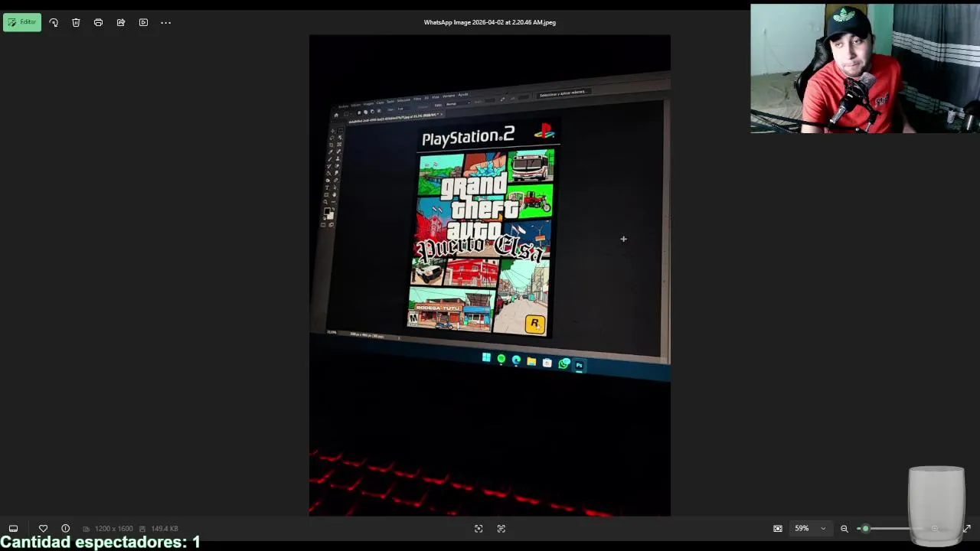Click the 149.4 KB file size text
980x551 pixels.
coord(165,529)
